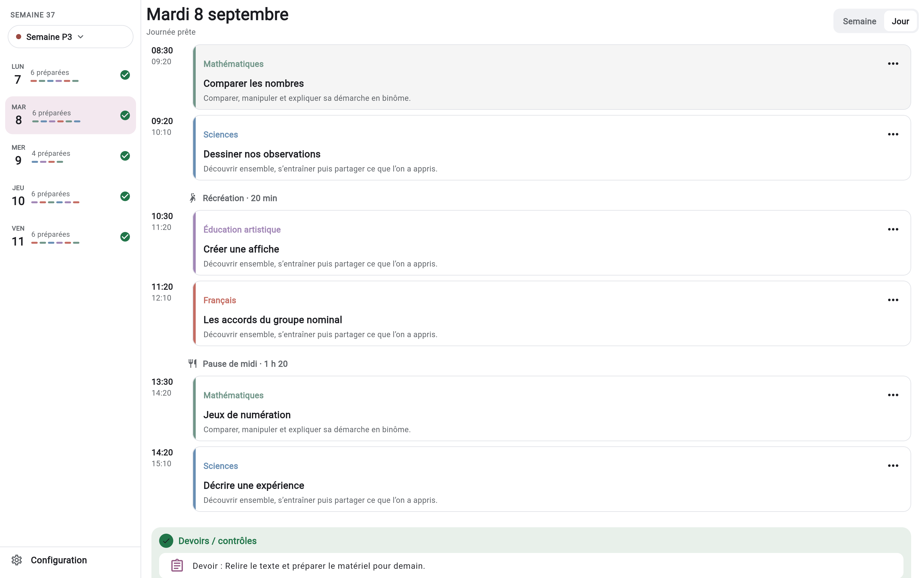Screen dimensions: 924x578
Task: Open options menu for Créer une affiche
Action: [893, 229]
